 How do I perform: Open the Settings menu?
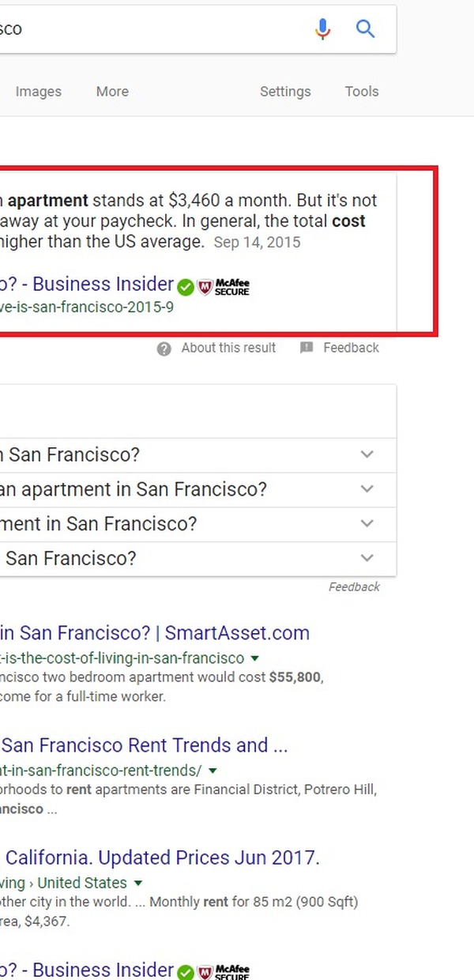285,92
